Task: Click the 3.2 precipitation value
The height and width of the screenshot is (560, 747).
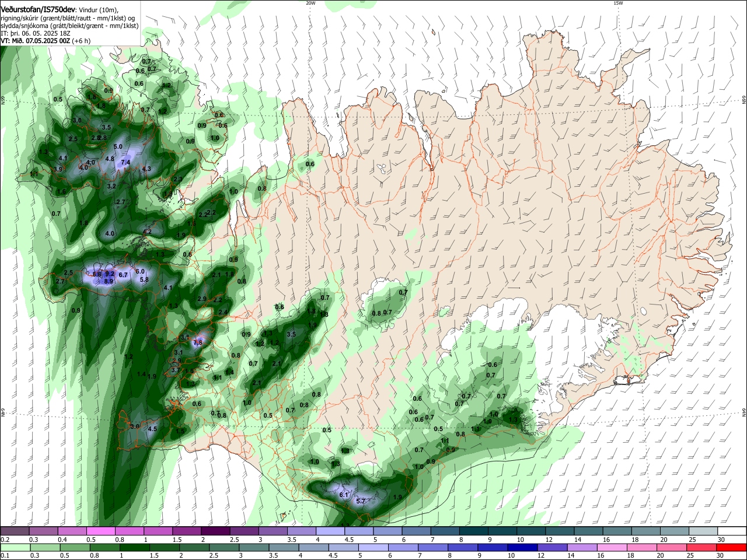Action: click(x=112, y=186)
